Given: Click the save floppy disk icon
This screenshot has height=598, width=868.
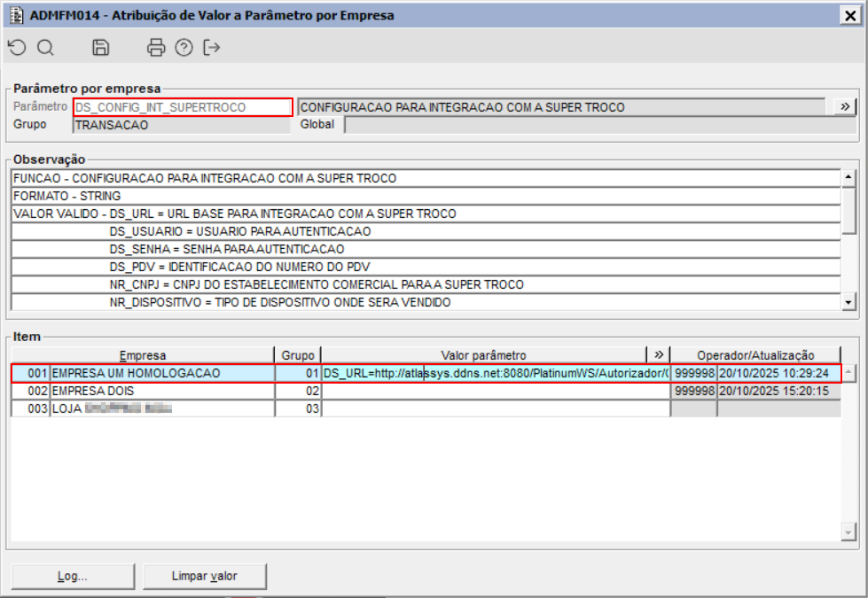Looking at the screenshot, I should 100,48.
